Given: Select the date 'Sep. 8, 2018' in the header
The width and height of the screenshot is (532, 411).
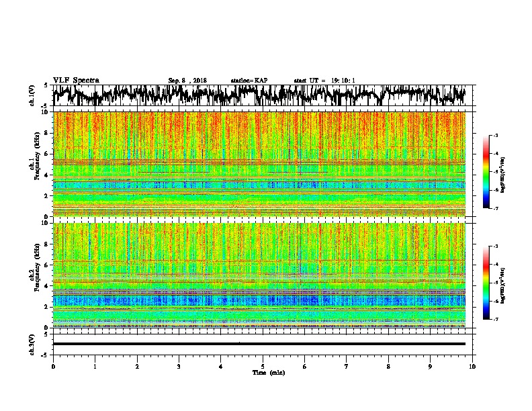Looking at the screenshot, I should pos(187,81).
